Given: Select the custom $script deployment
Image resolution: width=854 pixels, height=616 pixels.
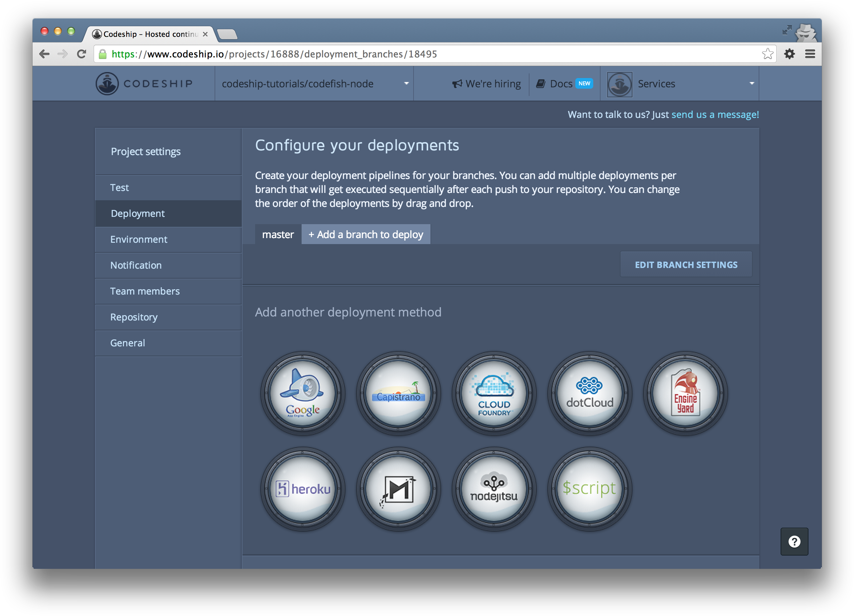Looking at the screenshot, I should click(589, 489).
